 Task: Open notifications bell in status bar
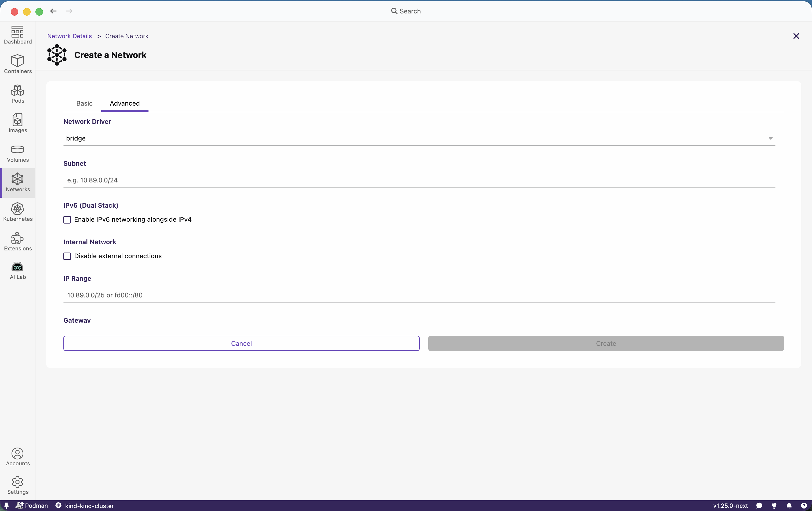[x=789, y=506]
